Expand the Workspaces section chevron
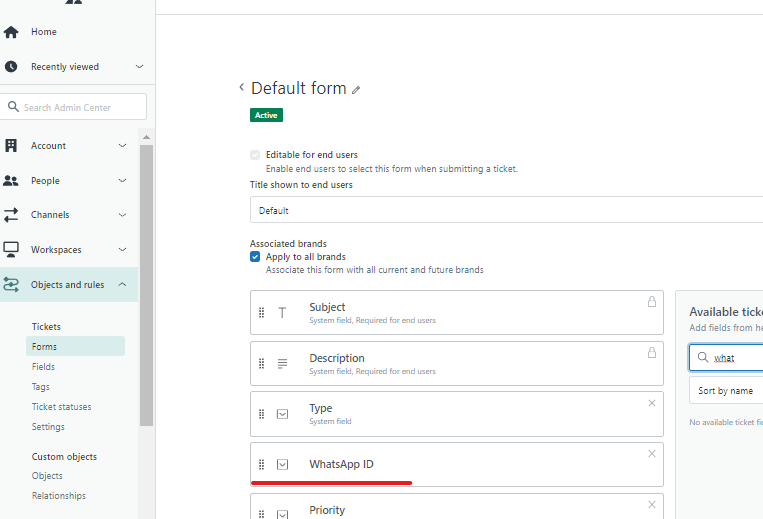 (123, 250)
